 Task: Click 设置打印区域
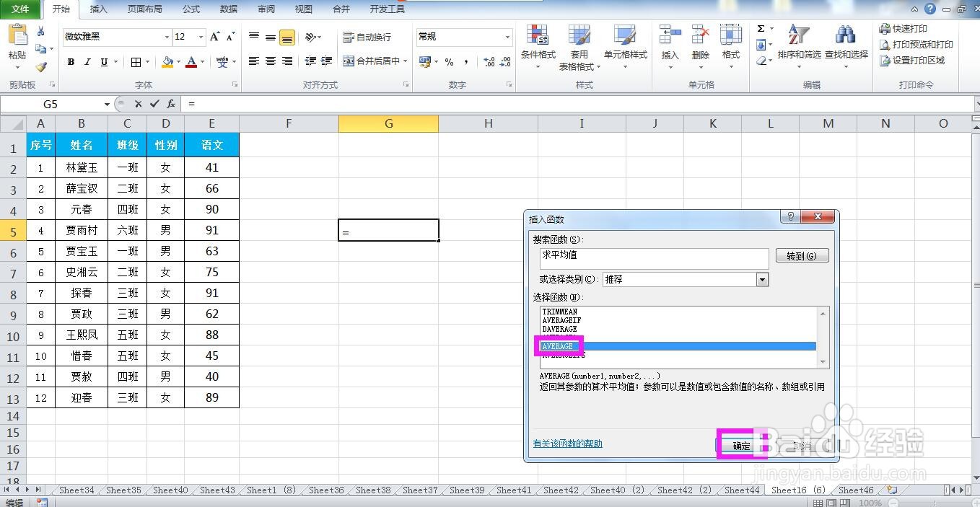(911, 61)
